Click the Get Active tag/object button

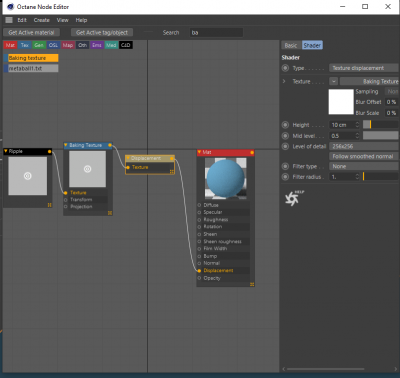pyautogui.click(x=102, y=32)
